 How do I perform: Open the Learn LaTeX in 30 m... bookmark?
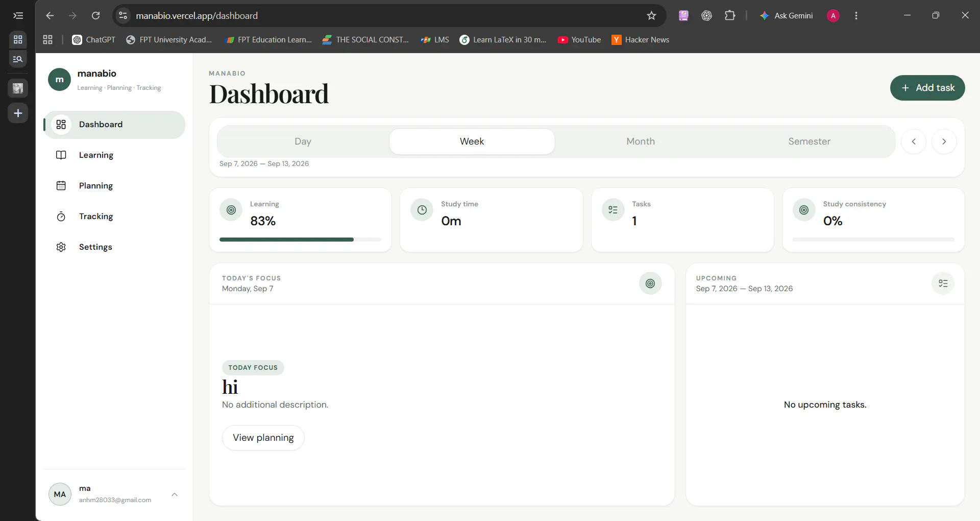(503, 40)
